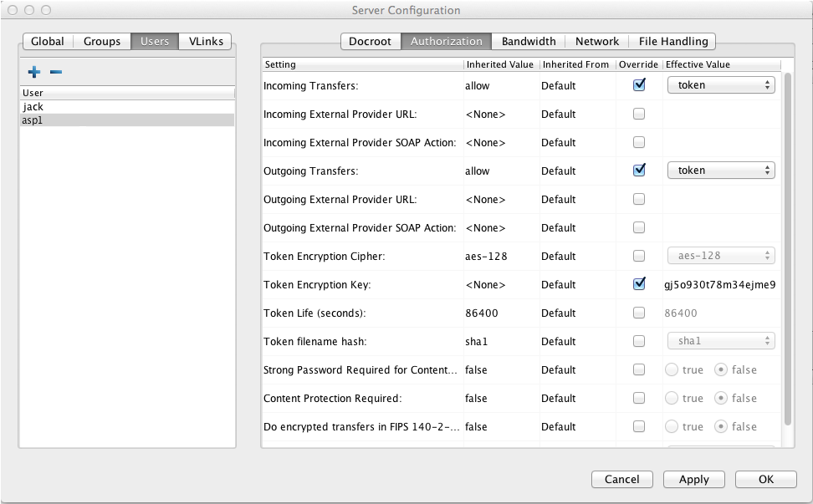Viewport: 813px width, 504px height.
Task: Switch to the Bandwidth tab
Action: tap(529, 41)
